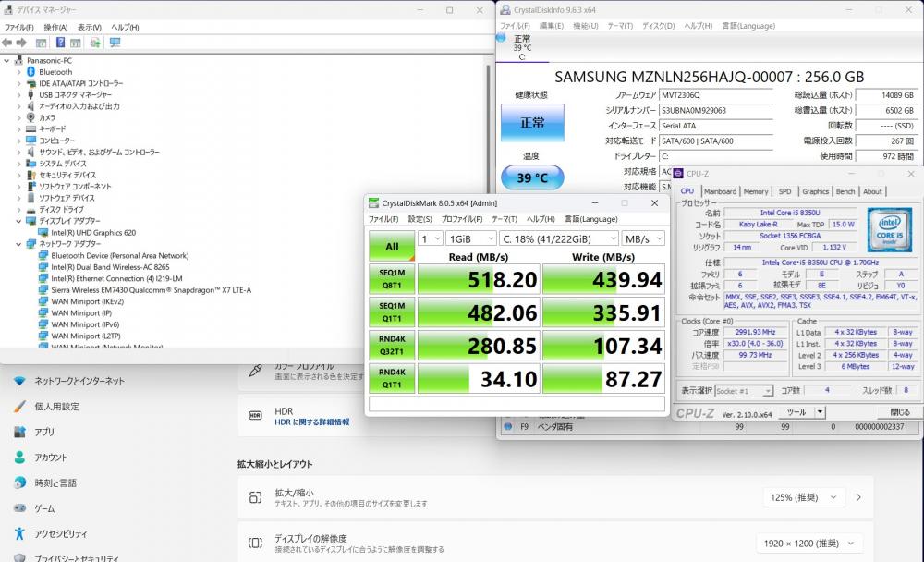Open the test count dropdown showing 1

(x=431, y=238)
